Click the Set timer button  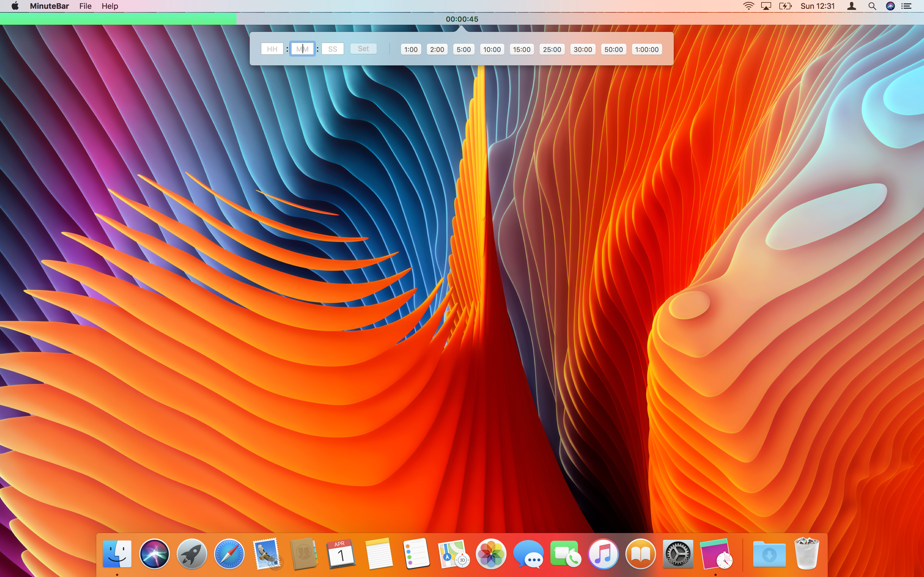364,49
